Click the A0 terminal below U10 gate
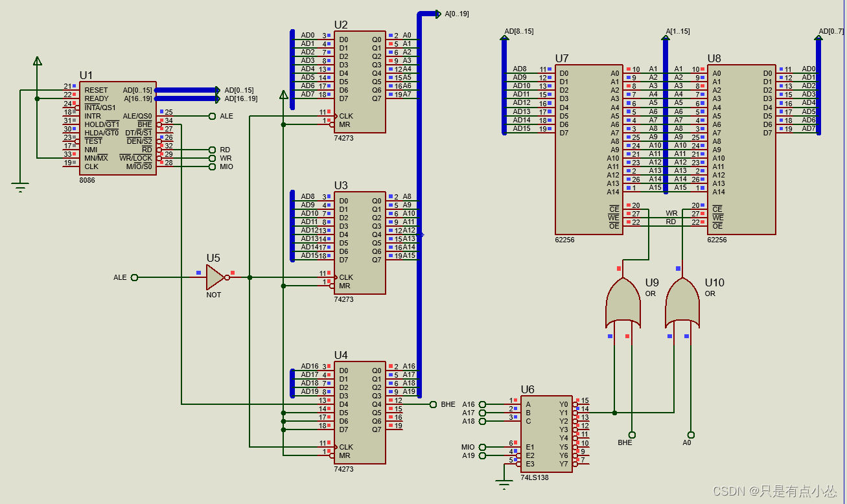Viewport: 847px width, 504px height. pos(691,435)
